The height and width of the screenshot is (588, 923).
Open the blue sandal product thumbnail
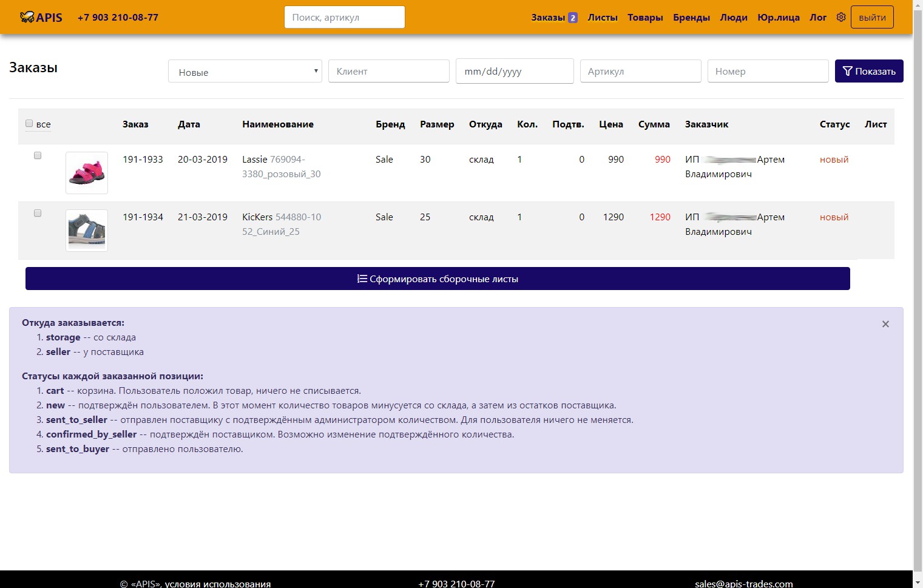tap(87, 231)
